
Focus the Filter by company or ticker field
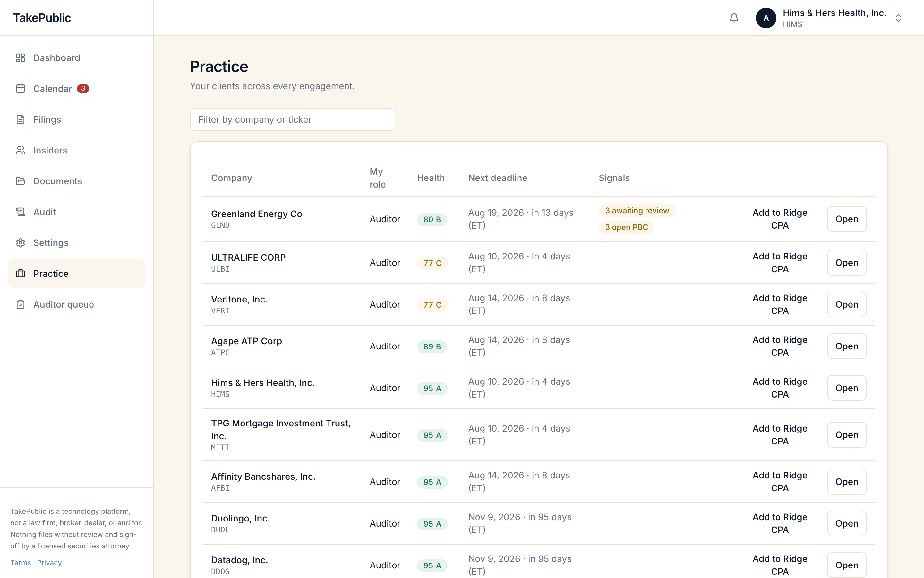point(293,119)
